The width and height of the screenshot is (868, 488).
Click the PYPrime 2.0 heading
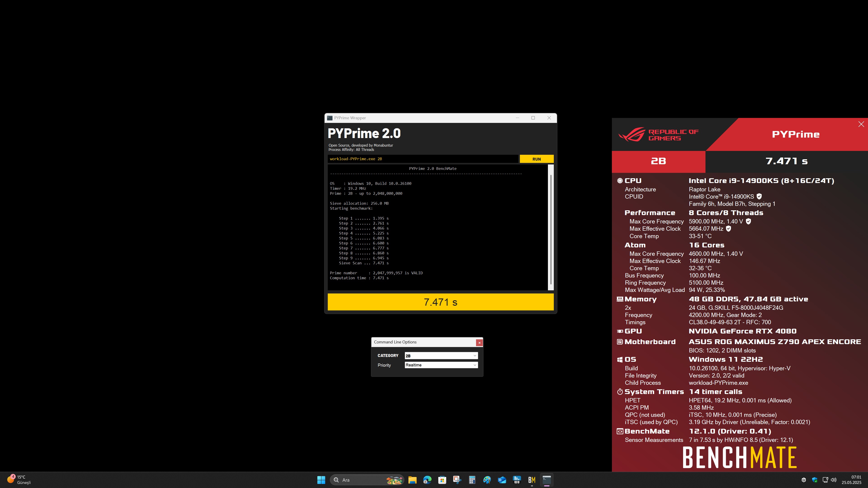364,133
